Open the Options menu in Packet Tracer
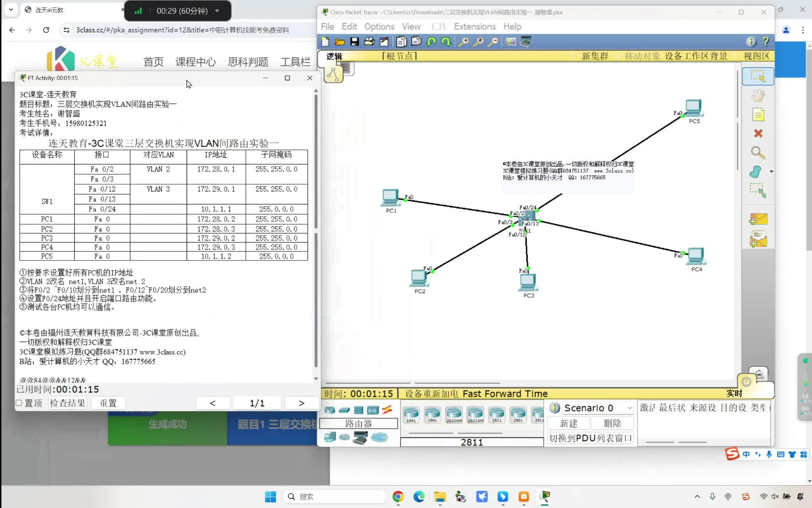 [x=379, y=27]
